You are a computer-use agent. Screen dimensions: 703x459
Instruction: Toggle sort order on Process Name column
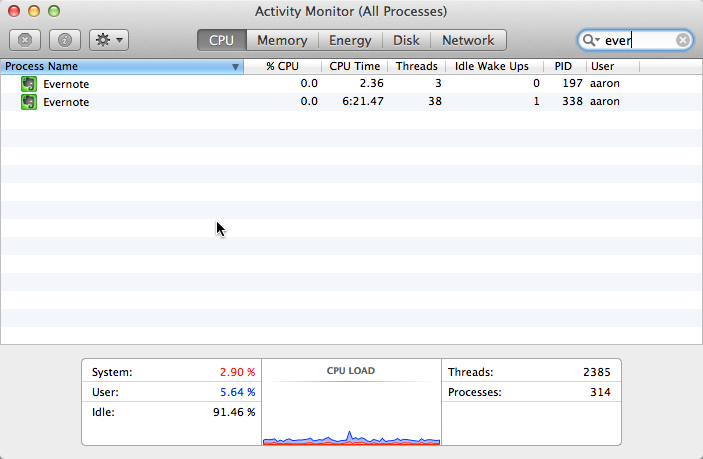(120, 66)
